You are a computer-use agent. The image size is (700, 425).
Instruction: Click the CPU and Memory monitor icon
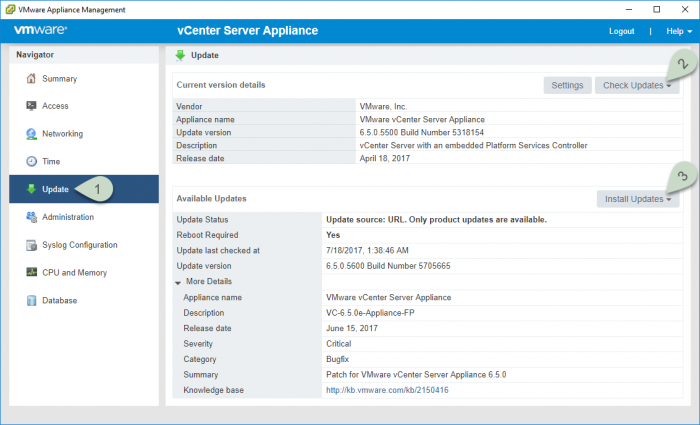coord(31,272)
